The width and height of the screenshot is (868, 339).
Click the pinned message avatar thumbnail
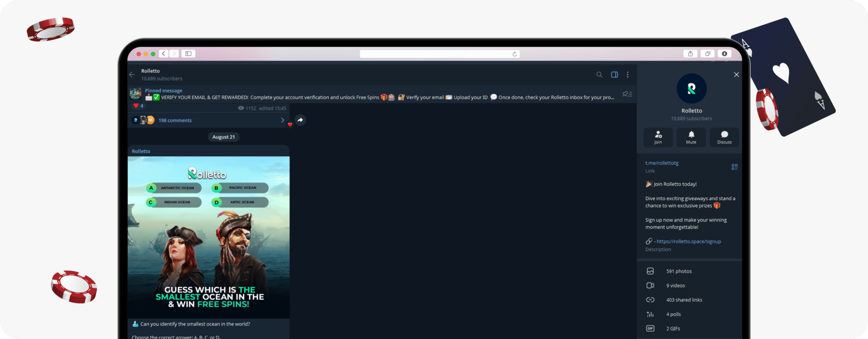tap(136, 93)
